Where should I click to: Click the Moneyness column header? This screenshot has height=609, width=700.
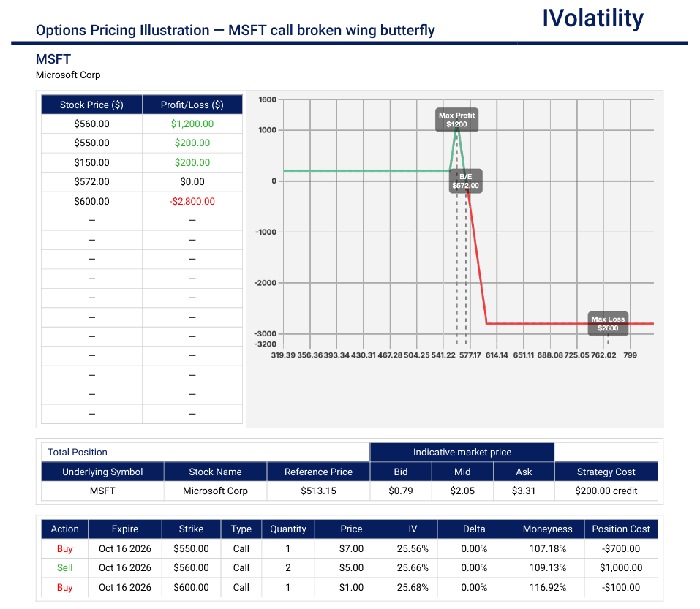point(547,529)
